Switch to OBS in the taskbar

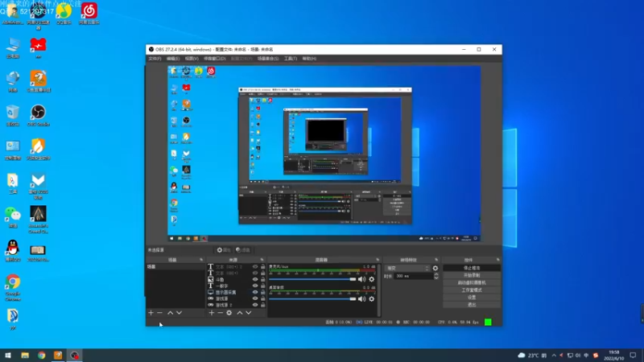click(x=74, y=355)
